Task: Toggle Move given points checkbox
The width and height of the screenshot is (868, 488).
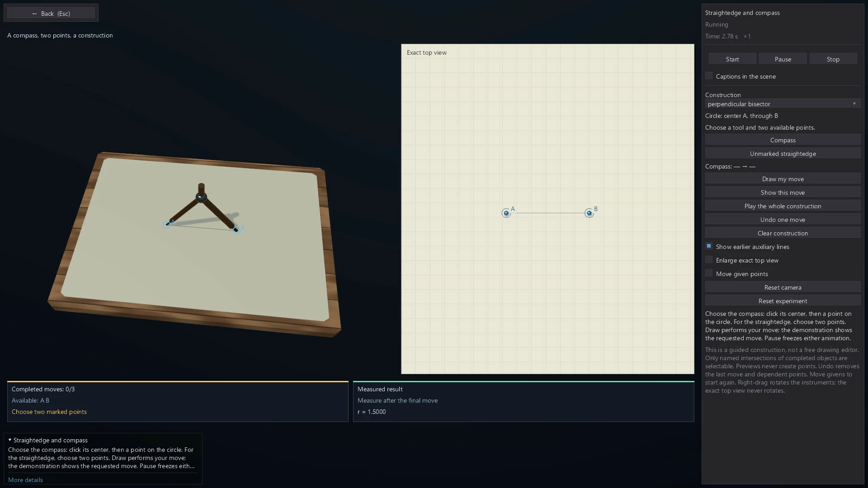Action: (x=709, y=273)
